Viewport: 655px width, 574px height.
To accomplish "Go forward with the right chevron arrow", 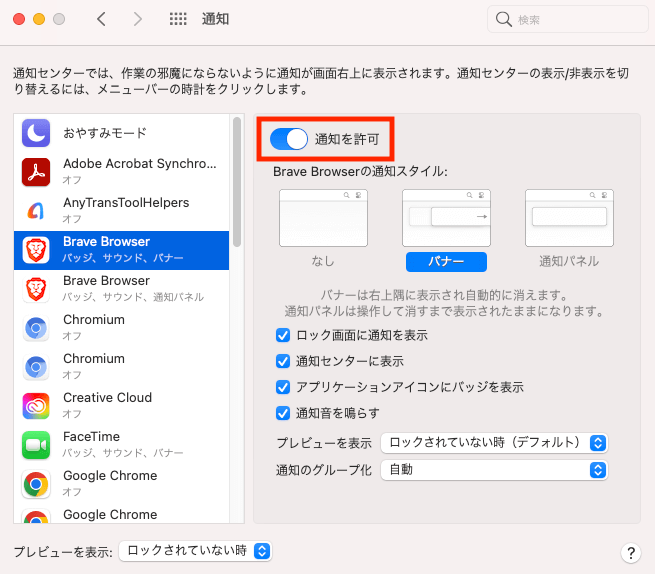I will pos(137,19).
